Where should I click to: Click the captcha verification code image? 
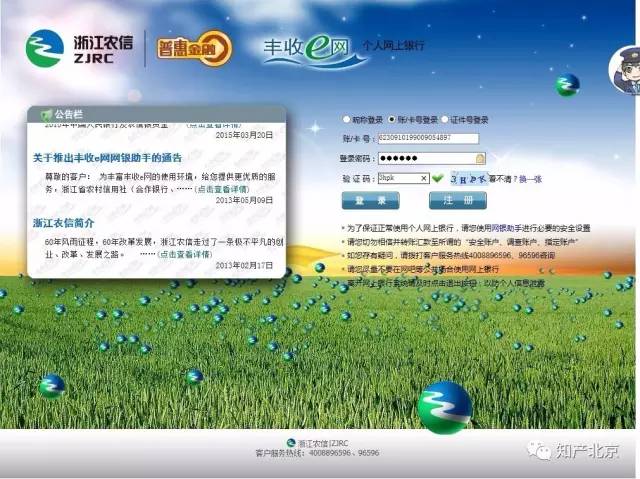click(x=466, y=178)
